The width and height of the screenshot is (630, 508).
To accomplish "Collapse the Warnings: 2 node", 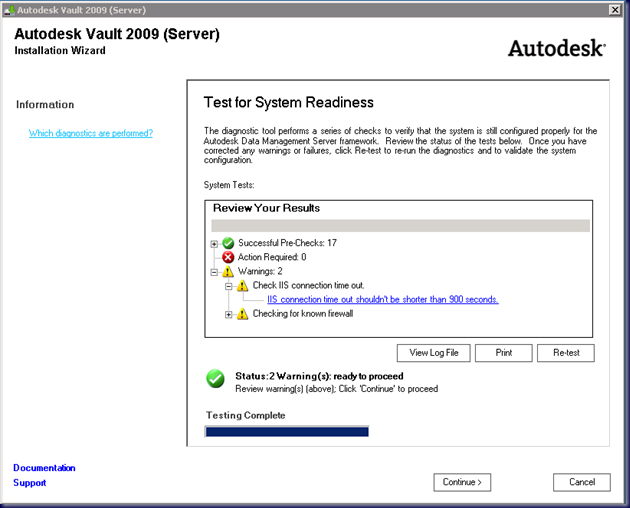I will tap(214, 272).
